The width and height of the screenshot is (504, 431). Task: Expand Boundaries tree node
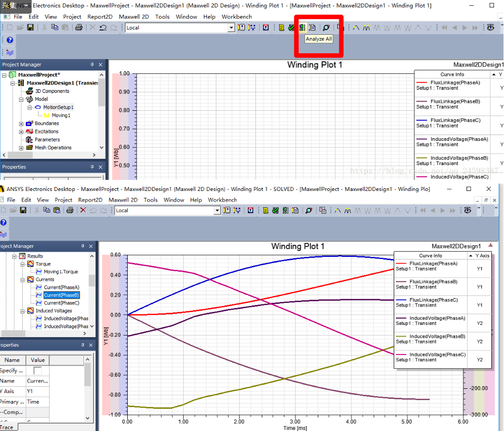(x=21, y=124)
